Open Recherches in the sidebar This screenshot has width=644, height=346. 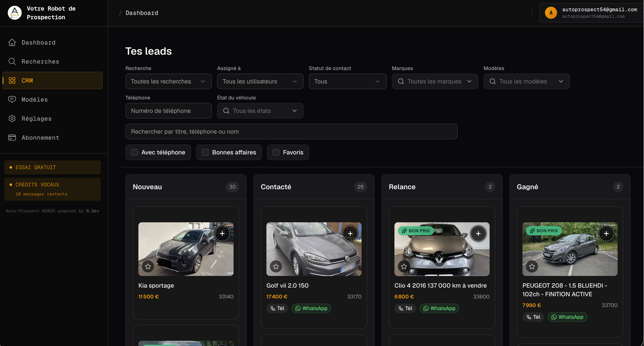53,61
